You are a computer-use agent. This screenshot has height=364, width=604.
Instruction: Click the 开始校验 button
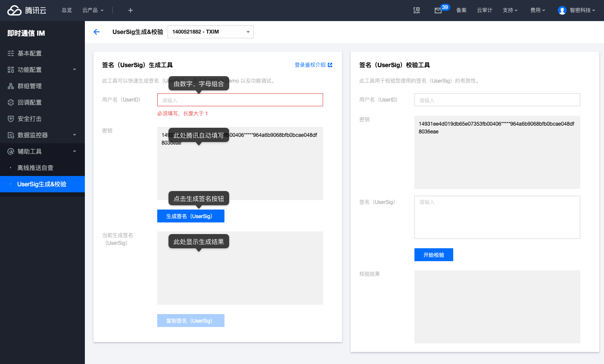coord(434,255)
